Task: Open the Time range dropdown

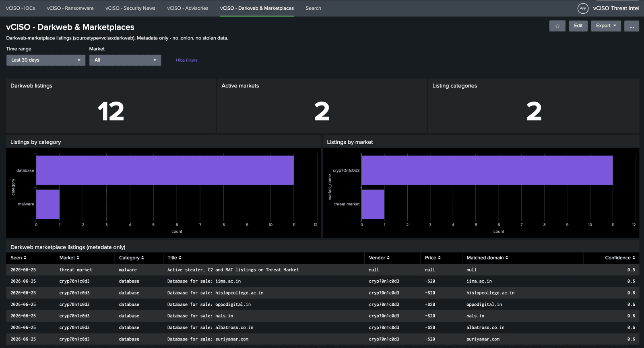Action: [x=46, y=60]
